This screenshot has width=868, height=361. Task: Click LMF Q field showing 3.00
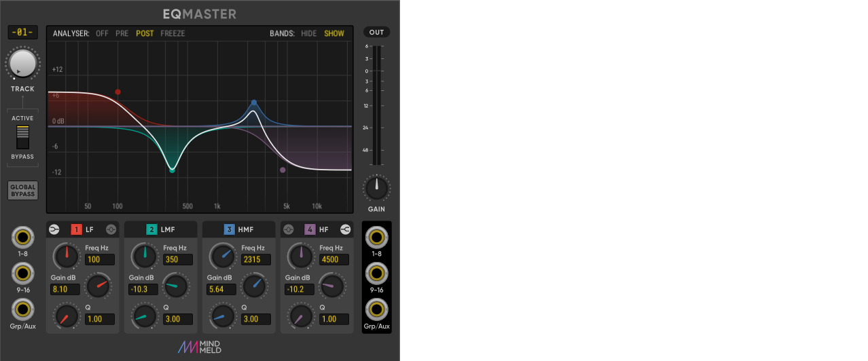click(178, 319)
